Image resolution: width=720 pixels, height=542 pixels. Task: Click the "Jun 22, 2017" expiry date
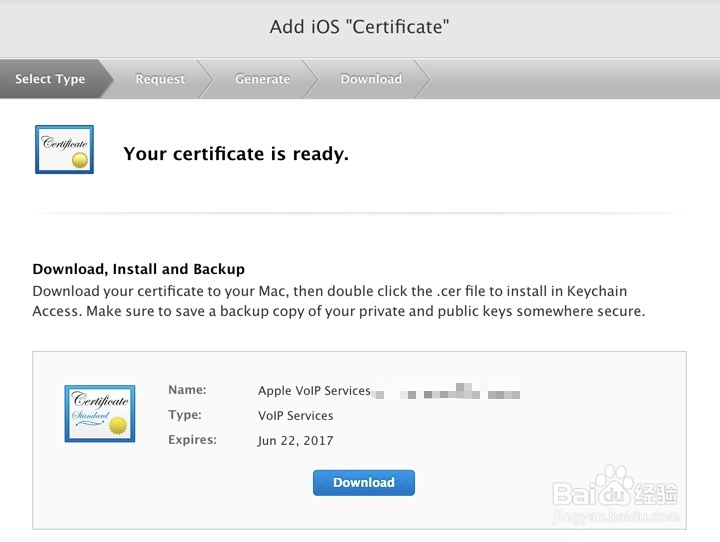pyautogui.click(x=295, y=440)
